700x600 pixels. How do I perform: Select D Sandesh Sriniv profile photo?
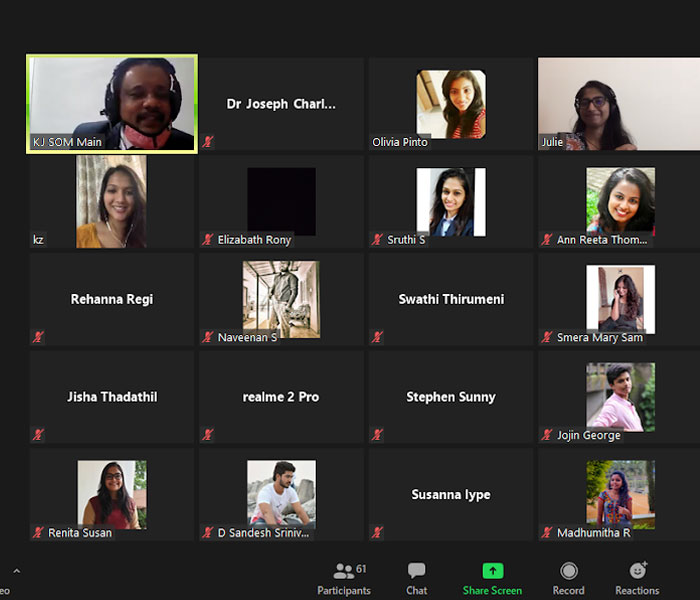[x=281, y=495]
